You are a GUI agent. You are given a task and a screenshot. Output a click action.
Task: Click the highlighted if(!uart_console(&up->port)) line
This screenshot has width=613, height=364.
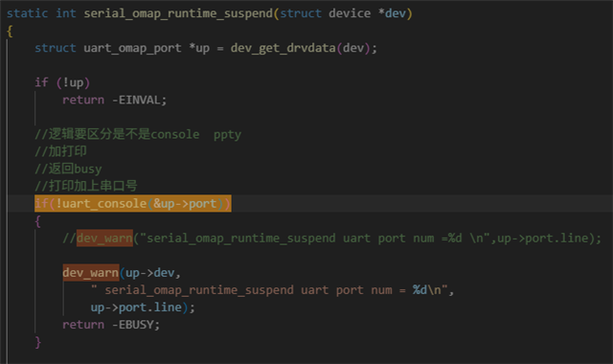[x=133, y=204]
